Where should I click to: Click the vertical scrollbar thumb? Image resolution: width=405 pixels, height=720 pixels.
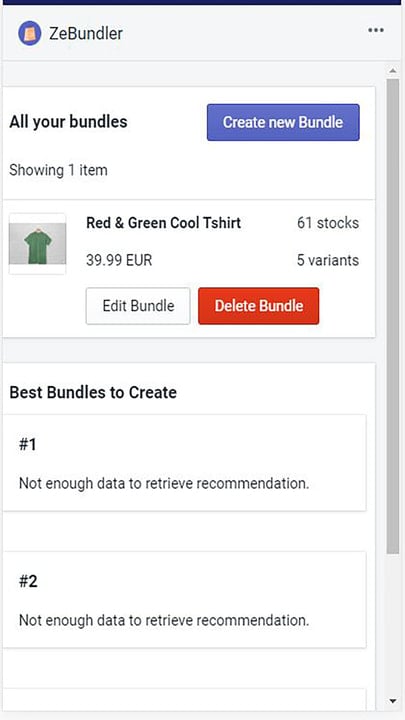tap(393, 316)
